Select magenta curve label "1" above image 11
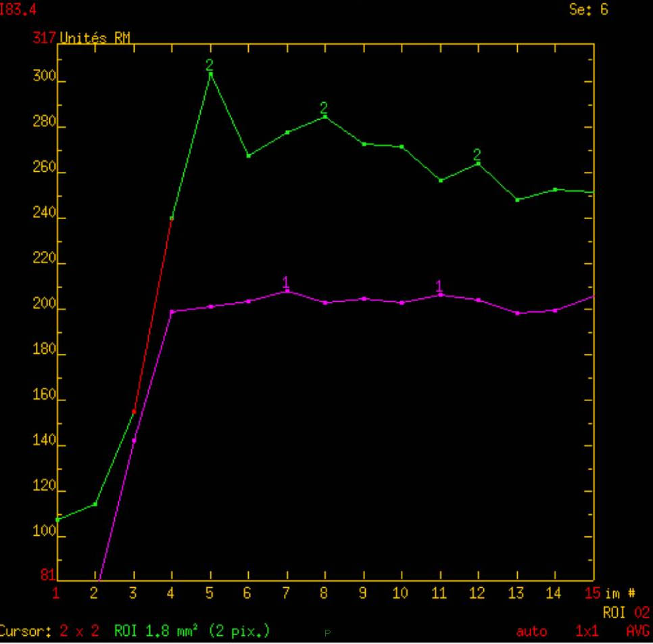Image resolution: width=653 pixels, height=644 pixels. (x=439, y=285)
